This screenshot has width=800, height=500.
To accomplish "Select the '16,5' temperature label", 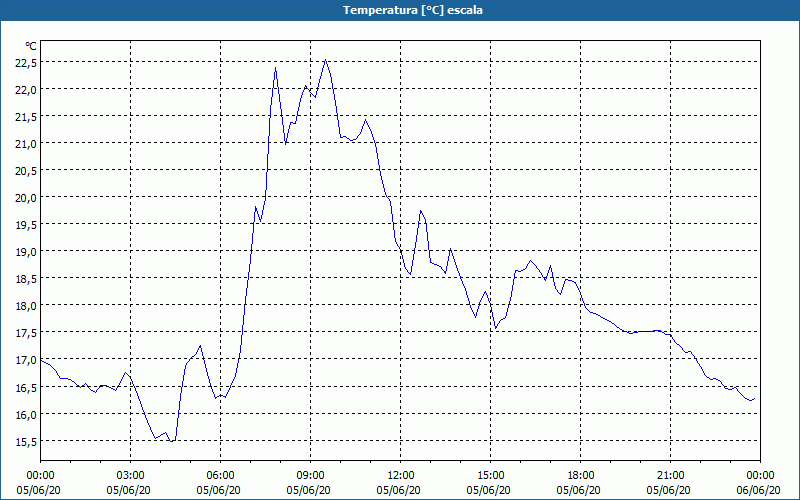I will [26, 387].
